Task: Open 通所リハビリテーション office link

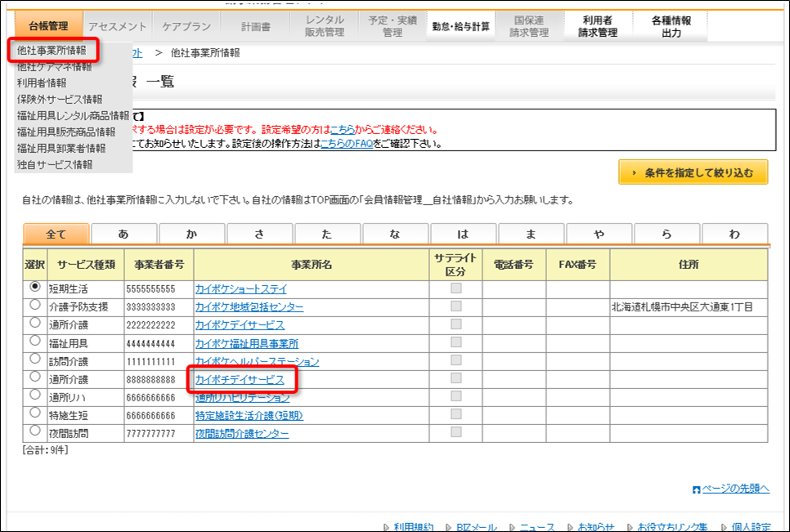Action: (x=243, y=398)
